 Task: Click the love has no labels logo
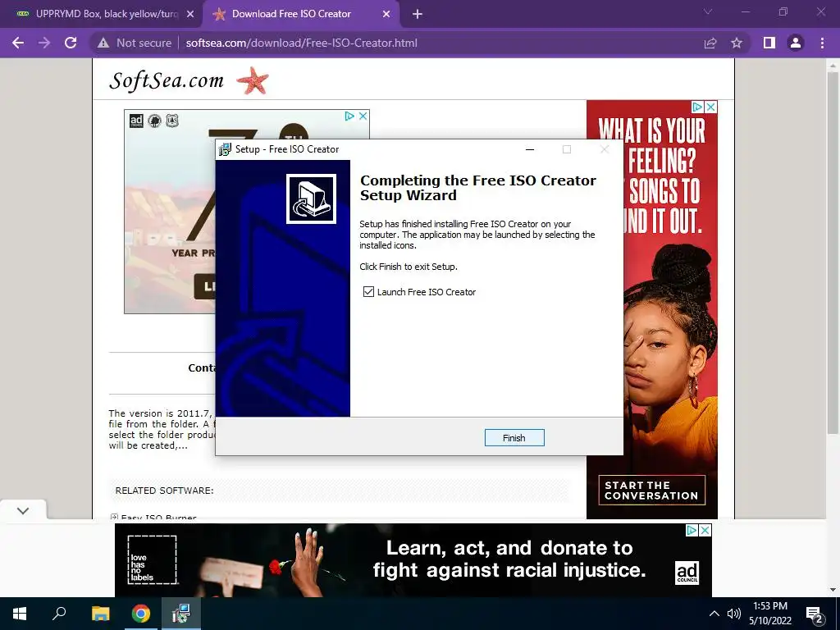pyautogui.click(x=152, y=559)
